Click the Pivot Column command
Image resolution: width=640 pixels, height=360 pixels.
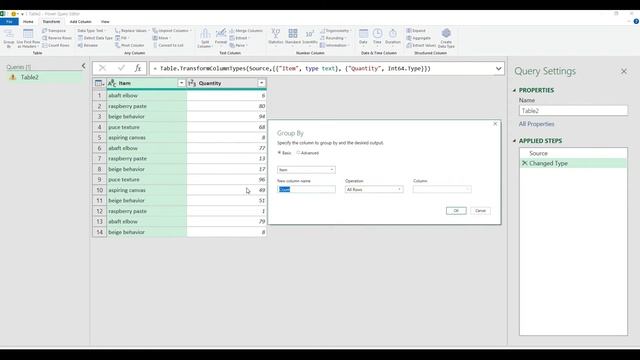click(x=129, y=45)
